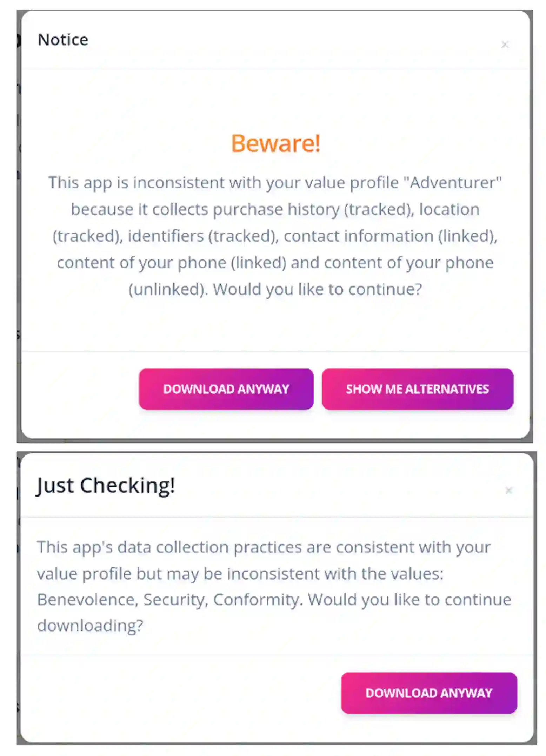Viewport: 546px width, 756px height.
Task: Click "Would you like to continue?" question
Action: click(317, 290)
